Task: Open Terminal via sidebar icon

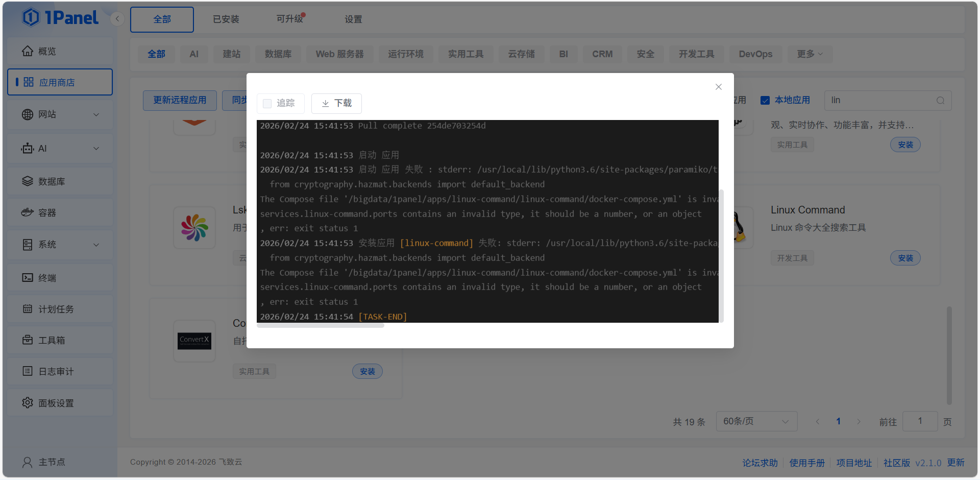Action: [x=28, y=278]
